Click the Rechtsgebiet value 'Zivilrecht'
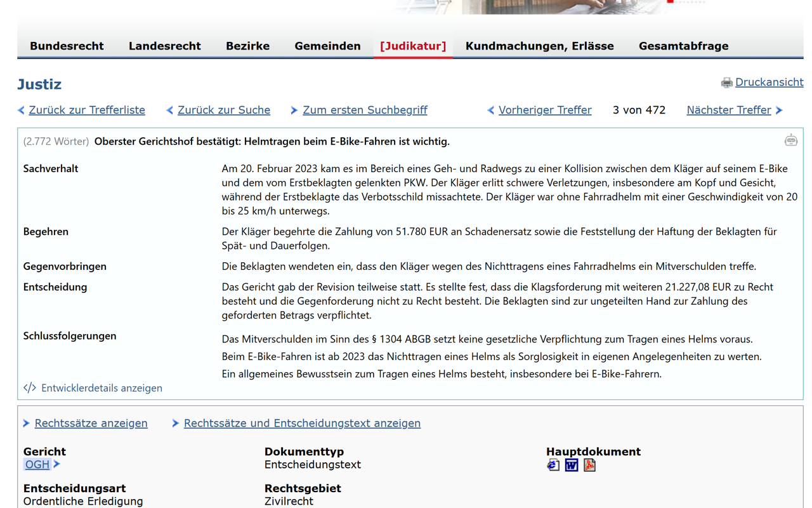 [289, 502]
